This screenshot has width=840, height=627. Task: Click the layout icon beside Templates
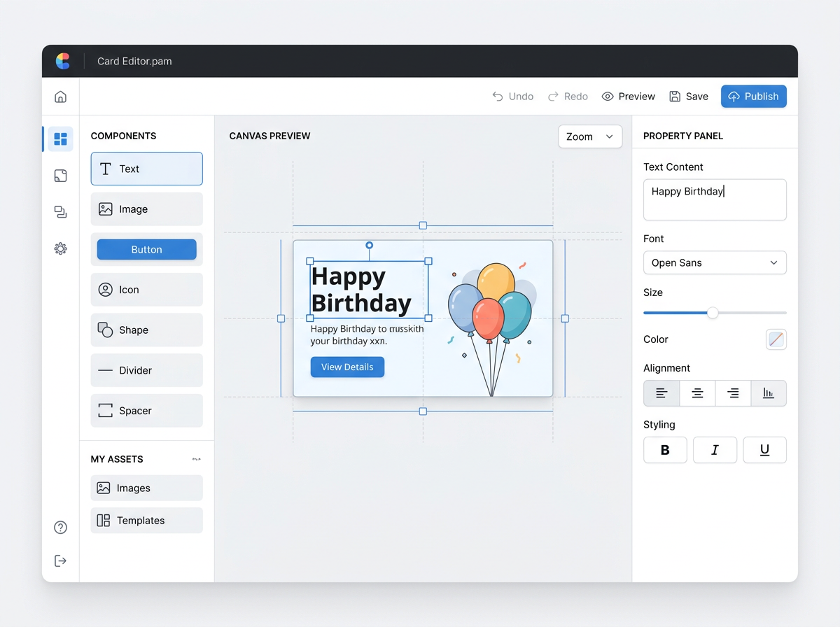tap(104, 520)
